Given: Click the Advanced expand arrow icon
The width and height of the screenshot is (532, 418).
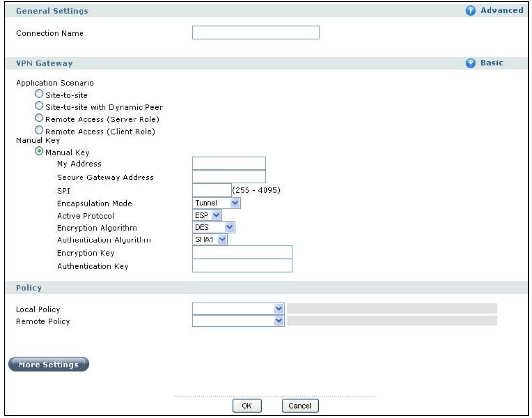Looking at the screenshot, I should pos(470,11).
